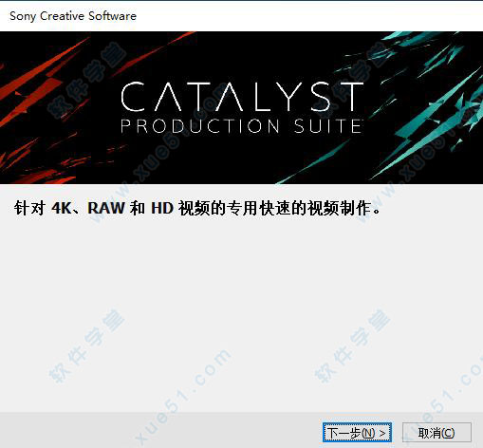Click the HD word in the tagline
The width and height of the screenshot is (483, 448).
(x=162, y=208)
